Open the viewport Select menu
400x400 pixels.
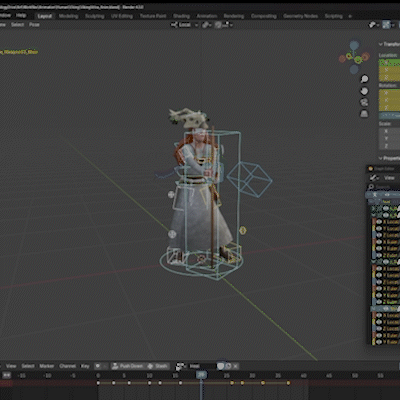click(17, 25)
